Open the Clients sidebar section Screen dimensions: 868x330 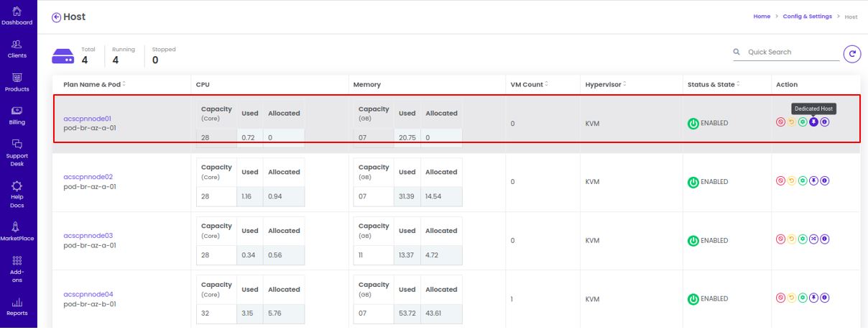17,49
